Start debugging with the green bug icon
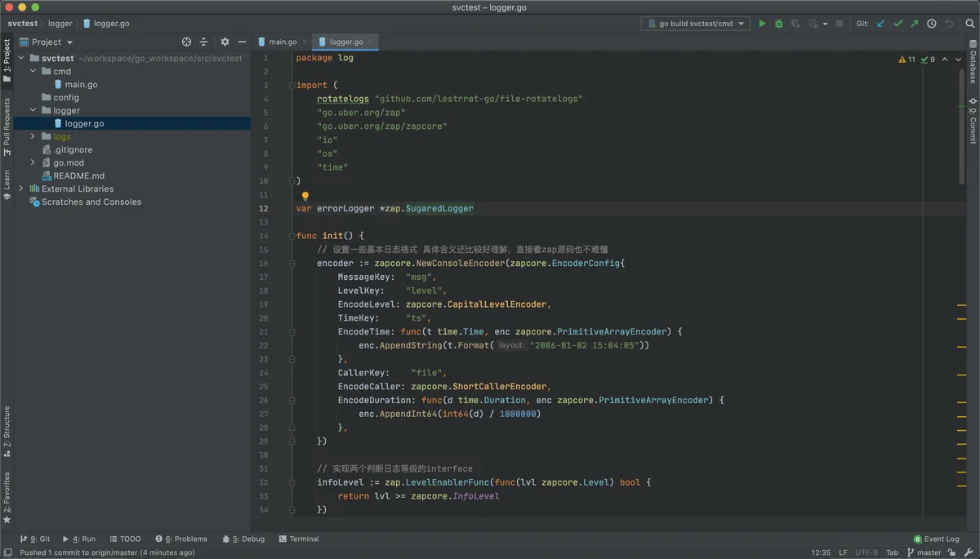 779,24
